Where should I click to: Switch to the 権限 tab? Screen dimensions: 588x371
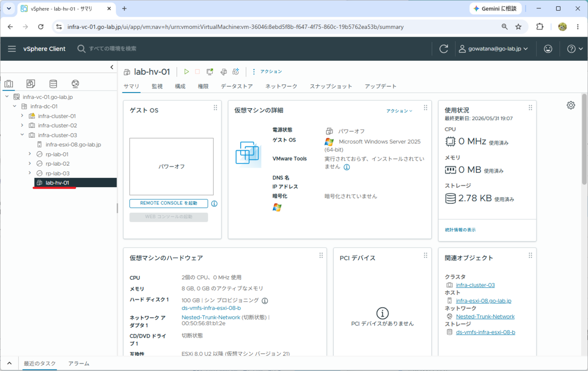[x=203, y=86]
